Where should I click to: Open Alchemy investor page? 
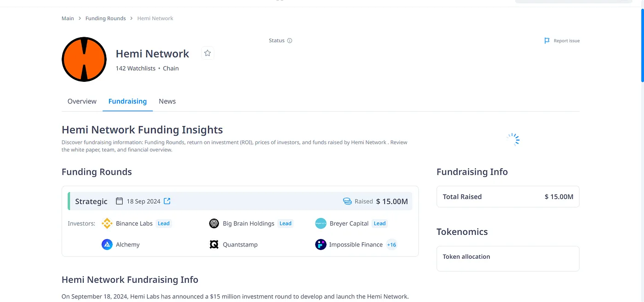point(128,245)
